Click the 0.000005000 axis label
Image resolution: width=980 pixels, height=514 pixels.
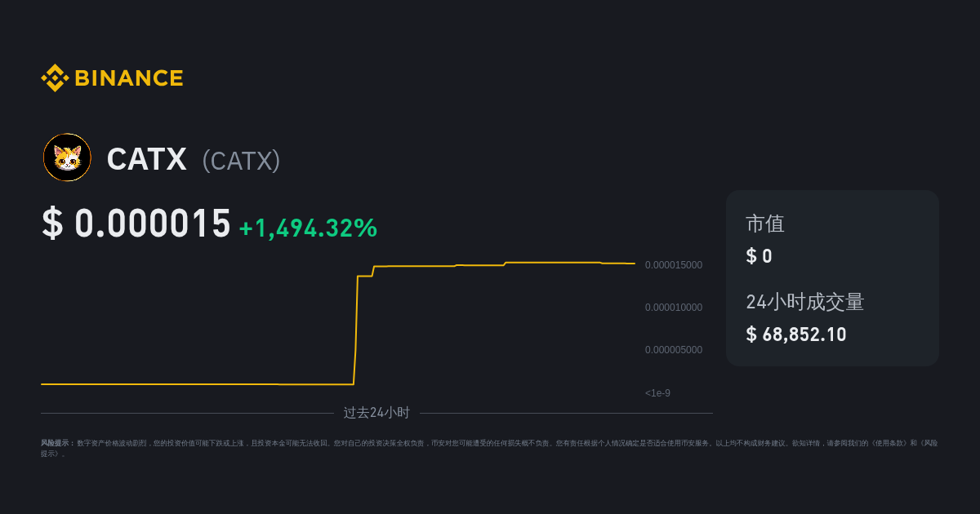(673, 350)
